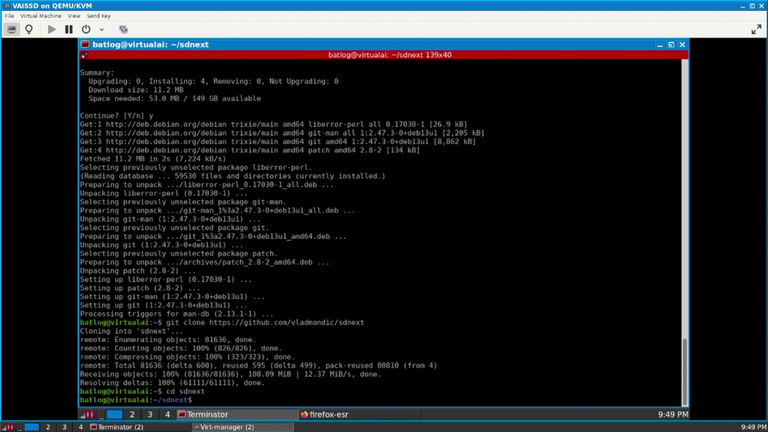Minimize the Terminator guest window
768x432 pixels.
click(660, 45)
